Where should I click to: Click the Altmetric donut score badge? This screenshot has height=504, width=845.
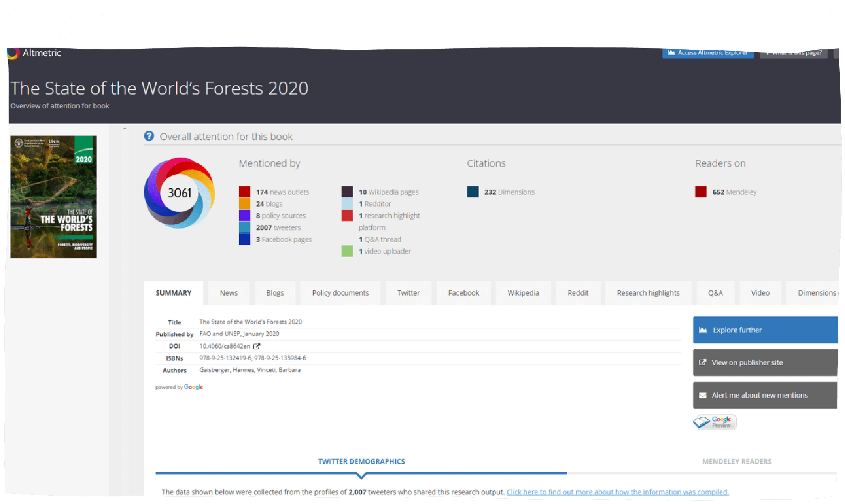pyautogui.click(x=180, y=193)
